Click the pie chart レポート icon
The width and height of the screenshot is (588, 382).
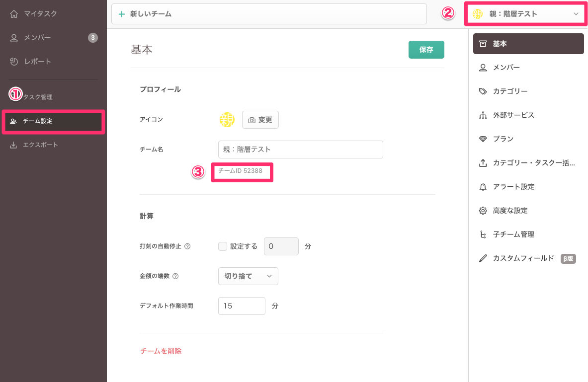[x=14, y=62]
